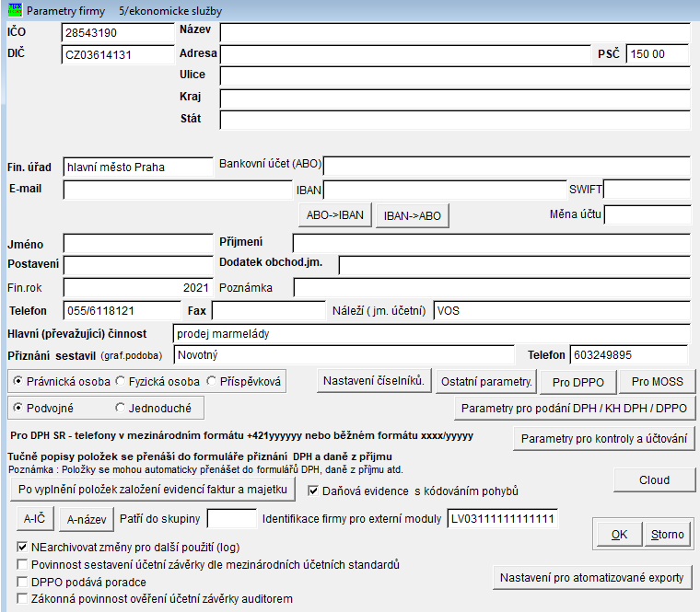This screenshot has height=612, width=700.
Task: Click Přiznání sestavil field with Novotný
Action: click(344, 355)
